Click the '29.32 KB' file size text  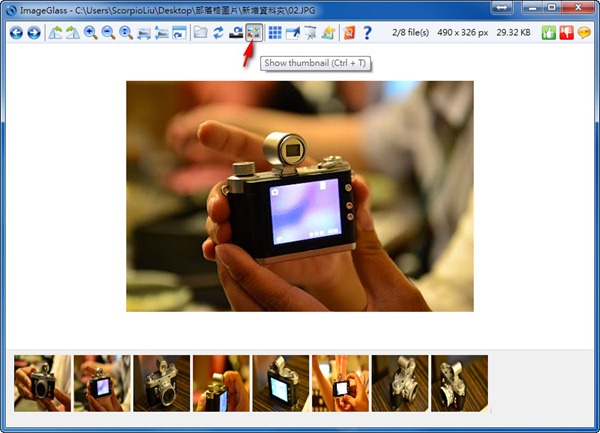pyautogui.click(x=514, y=33)
